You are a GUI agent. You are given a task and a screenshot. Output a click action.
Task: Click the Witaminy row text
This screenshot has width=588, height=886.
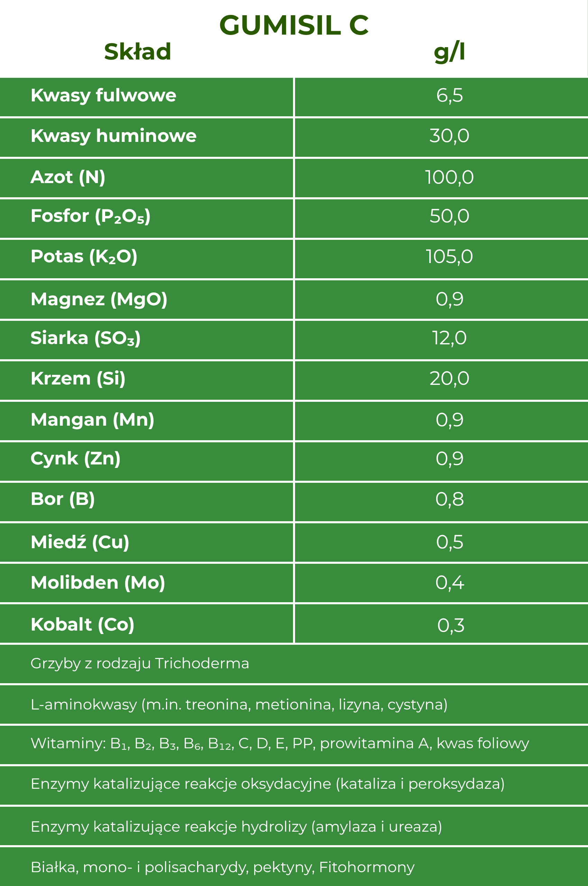pos(280,743)
